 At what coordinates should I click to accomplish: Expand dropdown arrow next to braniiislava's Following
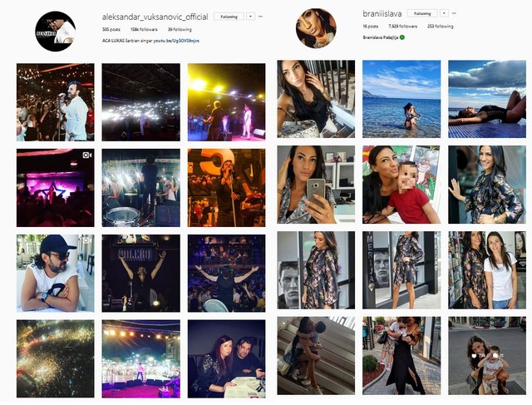click(444, 13)
